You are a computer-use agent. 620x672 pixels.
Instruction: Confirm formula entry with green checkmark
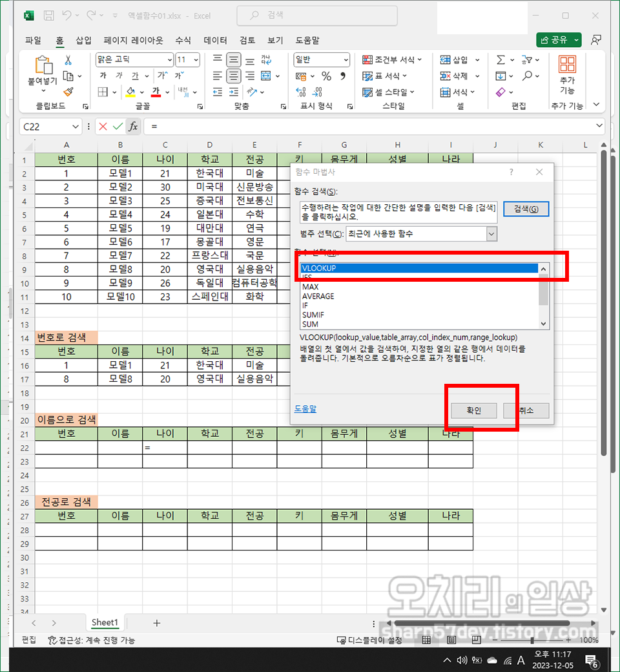click(x=118, y=127)
